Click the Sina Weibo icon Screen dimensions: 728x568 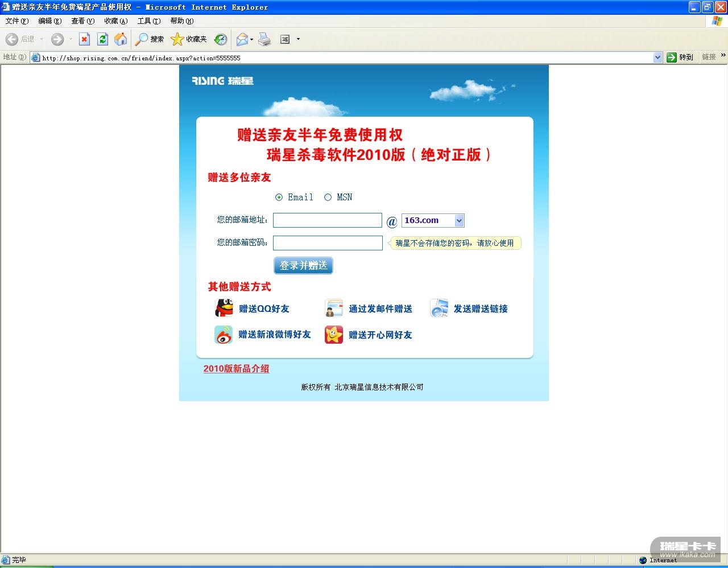click(224, 335)
